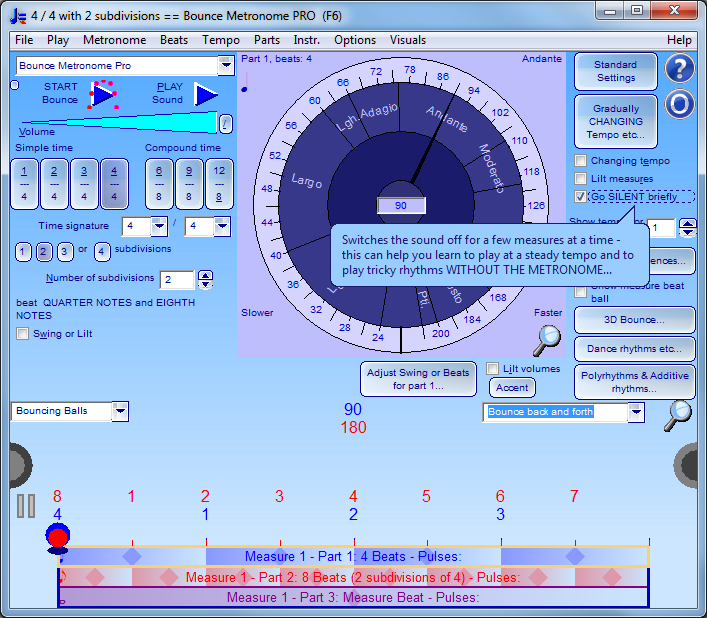The image size is (707, 618).
Task: Click Adjust Swing or Beats for part 1
Action: [418, 379]
